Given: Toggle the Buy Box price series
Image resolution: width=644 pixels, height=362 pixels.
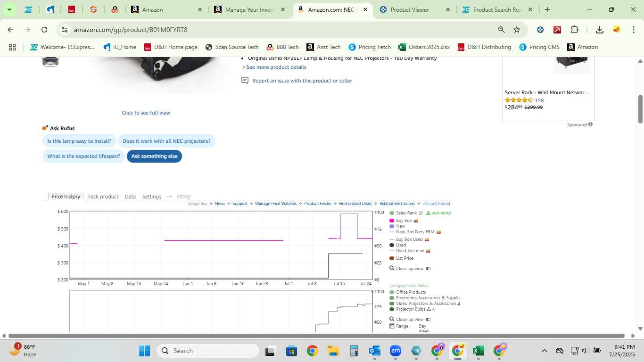Looking at the screenshot, I should [x=404, y=221].
